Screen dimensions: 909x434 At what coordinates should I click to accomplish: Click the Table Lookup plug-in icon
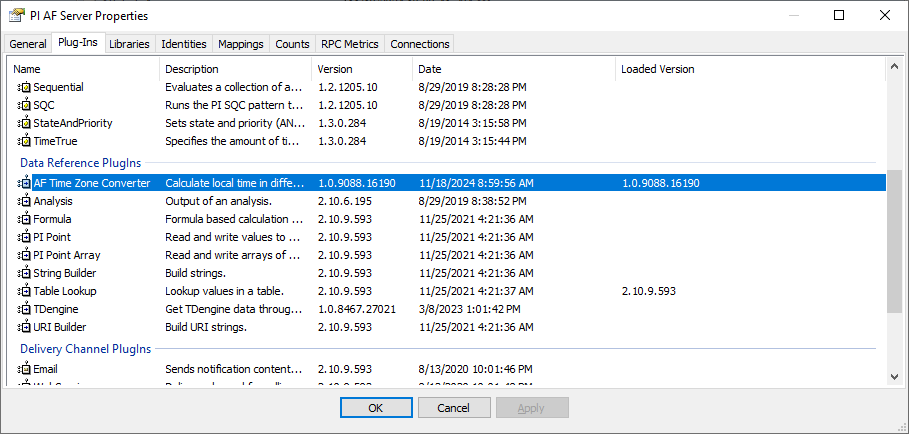point(24,291)
